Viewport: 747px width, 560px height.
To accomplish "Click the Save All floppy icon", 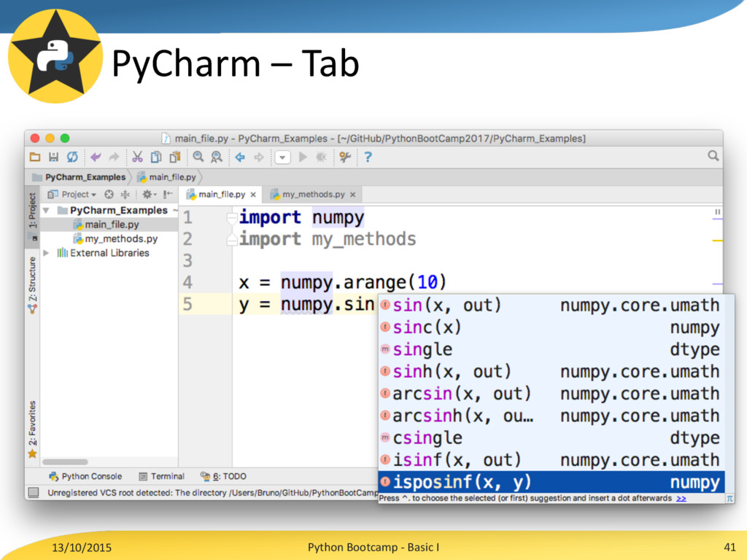I will (53, 157).
